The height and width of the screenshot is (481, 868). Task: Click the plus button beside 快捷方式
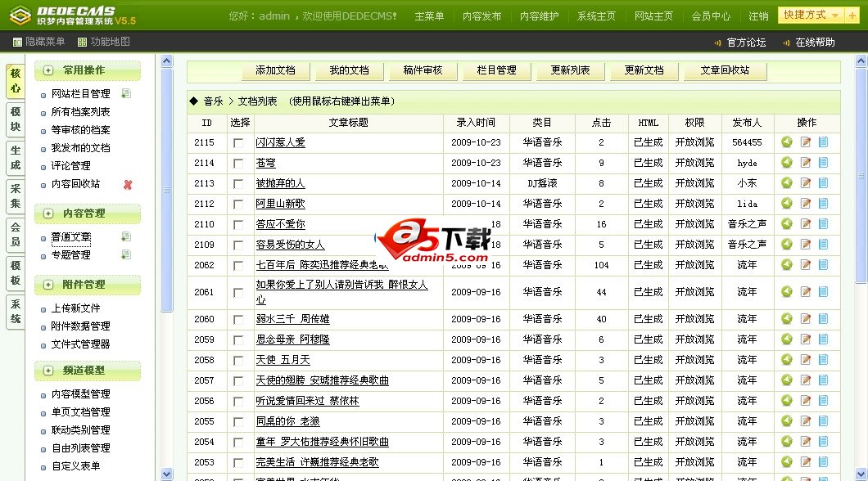[x=852, y=16]
